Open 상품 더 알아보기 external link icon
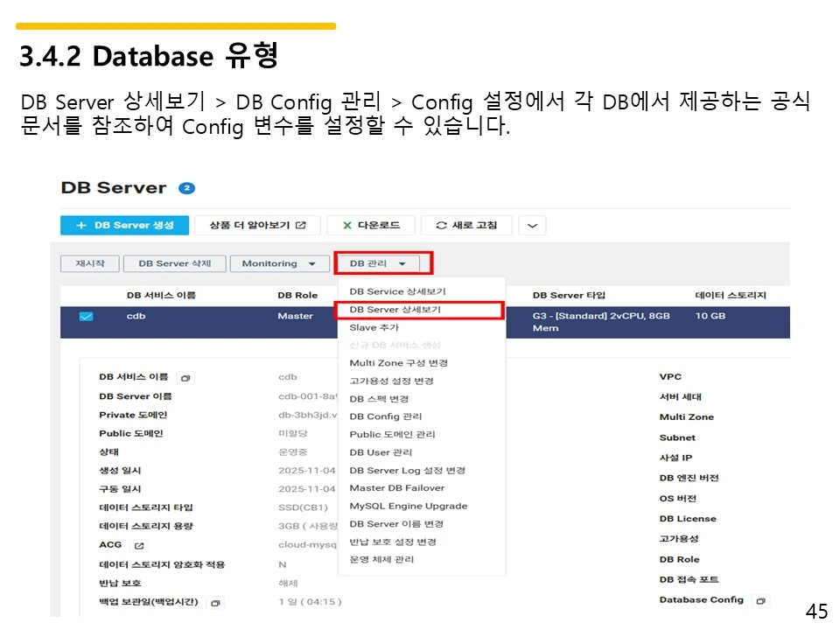 click(x=301, y=225)
